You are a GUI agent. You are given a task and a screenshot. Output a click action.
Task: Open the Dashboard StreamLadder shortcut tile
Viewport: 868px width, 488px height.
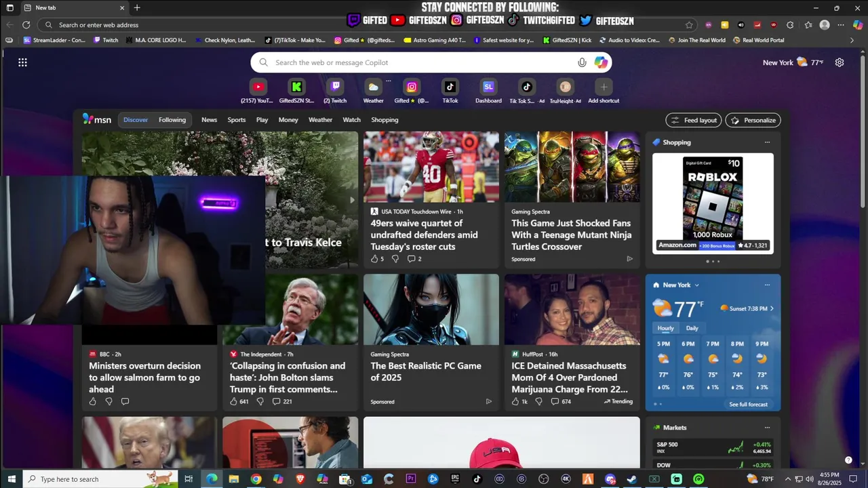(488, 91)
